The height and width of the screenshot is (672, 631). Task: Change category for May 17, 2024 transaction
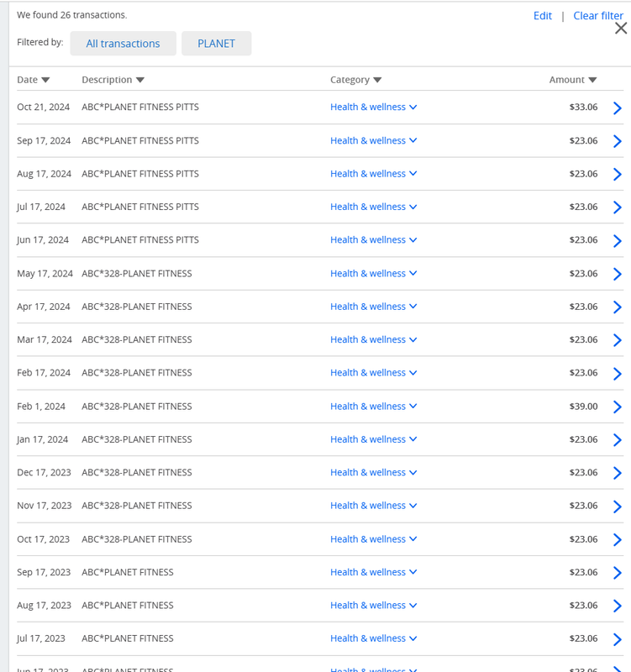[373, 274]
